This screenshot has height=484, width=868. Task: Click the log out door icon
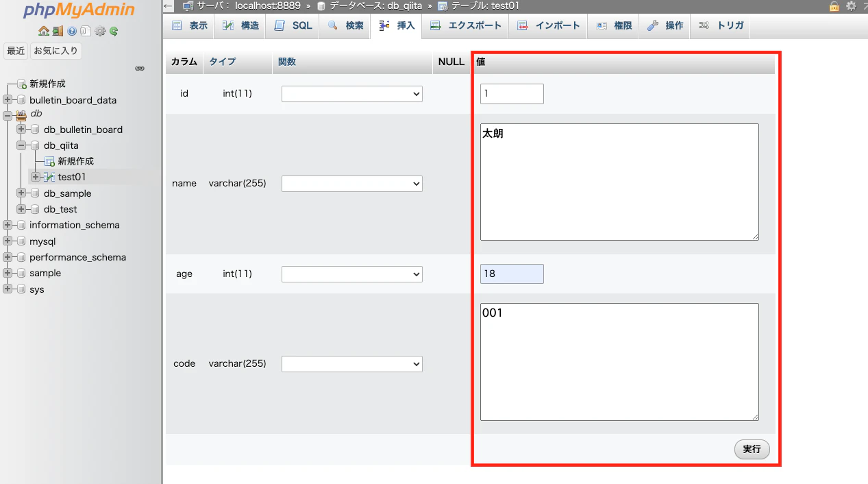point(58,32)
